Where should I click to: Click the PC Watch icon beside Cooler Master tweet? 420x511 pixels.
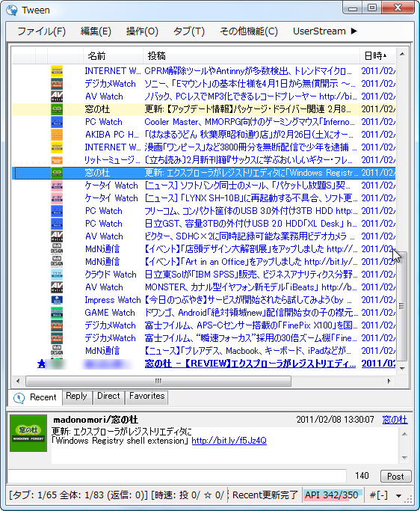(x=57, y=121)
